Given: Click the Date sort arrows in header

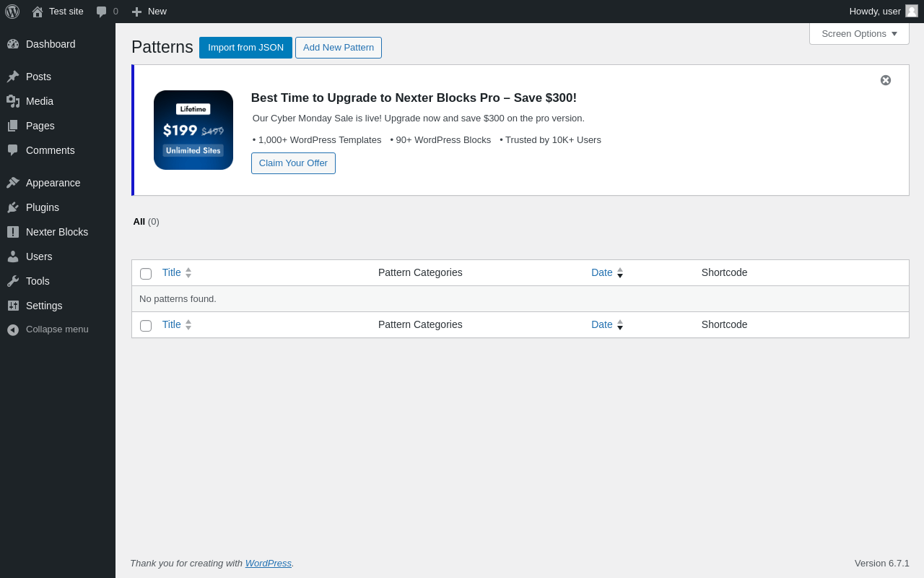Looking at the screenshot, I should click(x=620, y=273).
